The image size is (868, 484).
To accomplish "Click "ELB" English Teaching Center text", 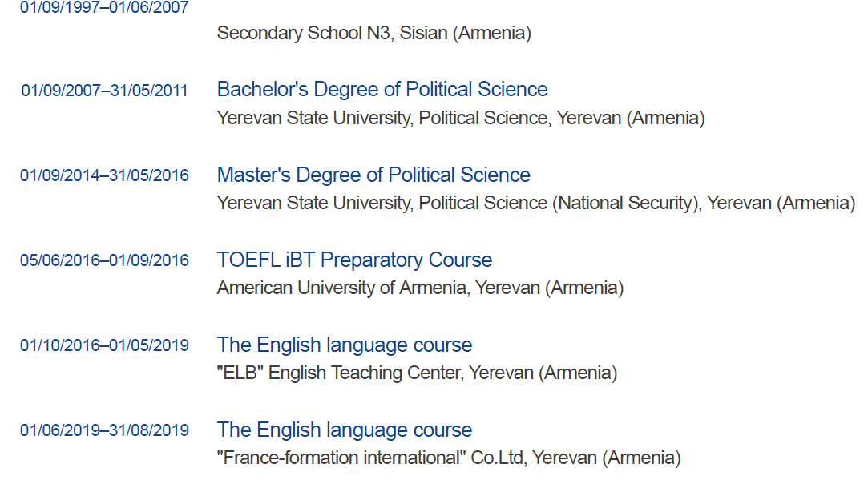I will [x=339, y=373].
